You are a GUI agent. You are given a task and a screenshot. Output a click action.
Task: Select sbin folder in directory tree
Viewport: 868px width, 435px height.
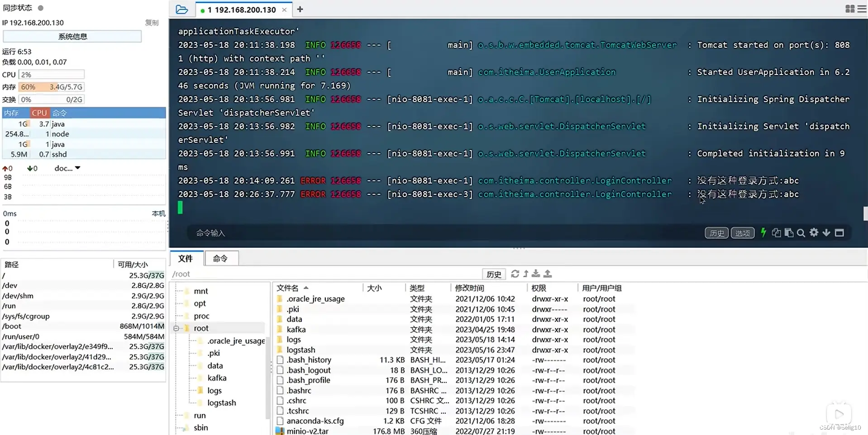pyautogui.click(x=201, y=427)
